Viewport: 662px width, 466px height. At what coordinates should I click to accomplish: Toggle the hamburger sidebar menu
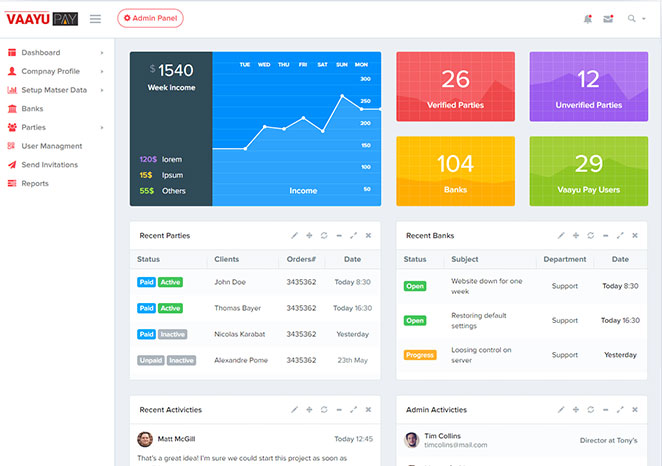point(95,18)
